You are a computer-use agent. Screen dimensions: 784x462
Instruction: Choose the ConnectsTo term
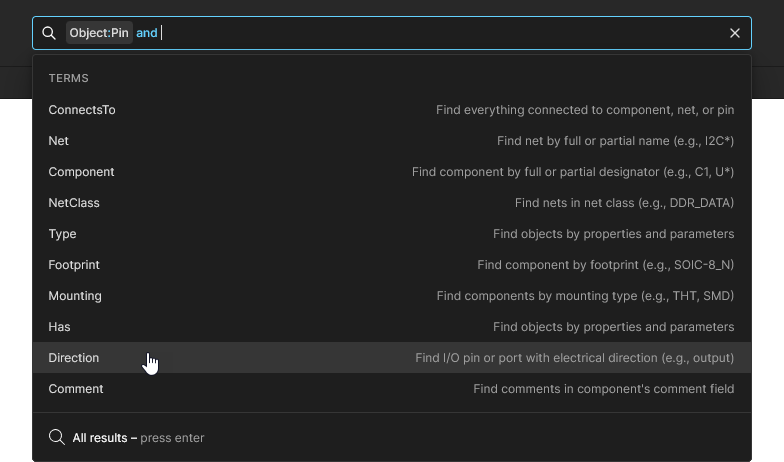pyautogui.click(x=392, y=110)
